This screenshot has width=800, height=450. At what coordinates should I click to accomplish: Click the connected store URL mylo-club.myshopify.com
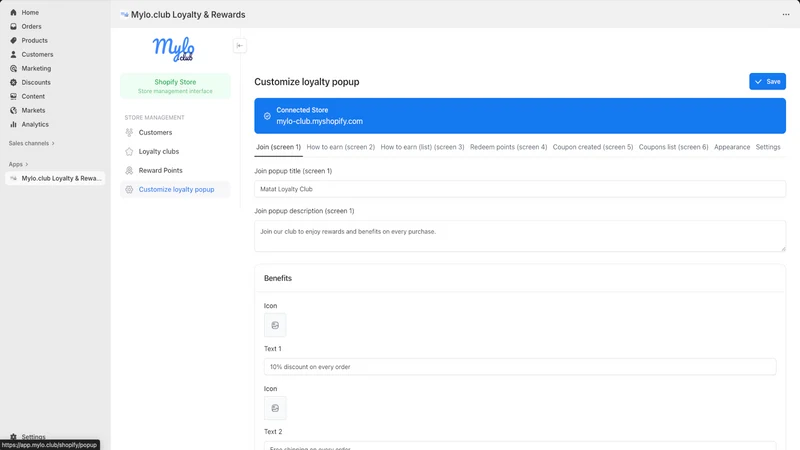(x=319, y=121)
